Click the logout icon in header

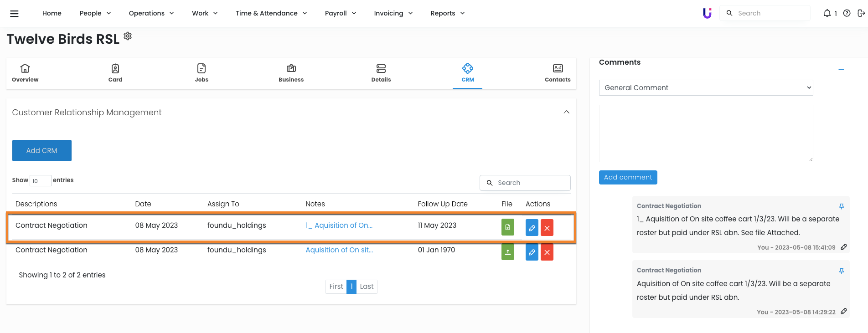[861, 13]
